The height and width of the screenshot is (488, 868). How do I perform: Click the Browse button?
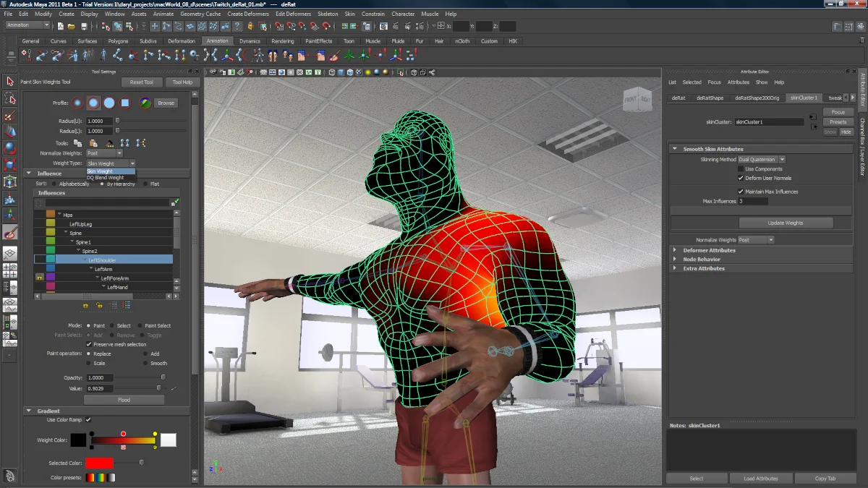(x=166, y=103)
